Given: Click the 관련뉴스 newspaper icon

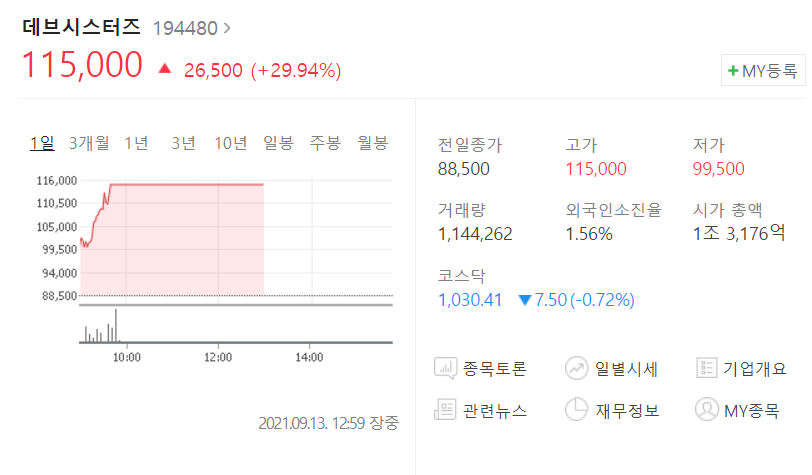Looking at the screenshot, I should click(x=446, y=410).
